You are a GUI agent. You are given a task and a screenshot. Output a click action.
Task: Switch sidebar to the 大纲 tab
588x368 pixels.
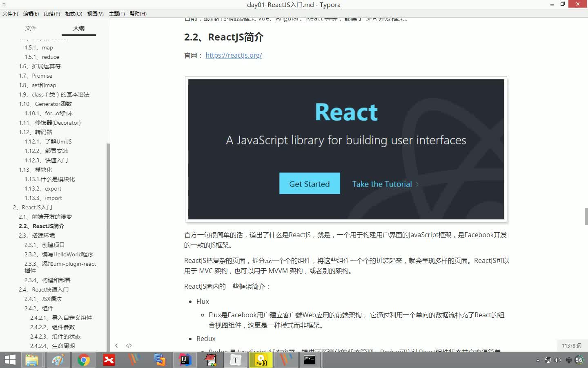click(79, 28)
